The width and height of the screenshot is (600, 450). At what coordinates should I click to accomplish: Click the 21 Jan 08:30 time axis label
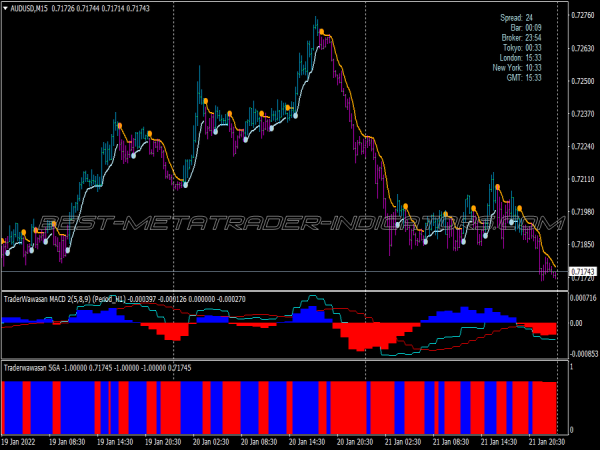click(451, 442)
